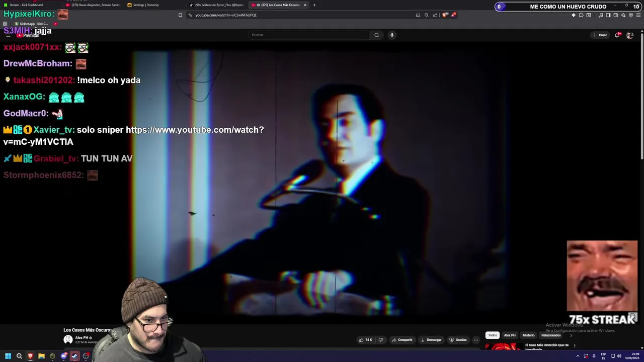Open Brave browser from taskbar
Image resolution: width=644 pixels, height=362 pixels.
(x=30, y=356)
